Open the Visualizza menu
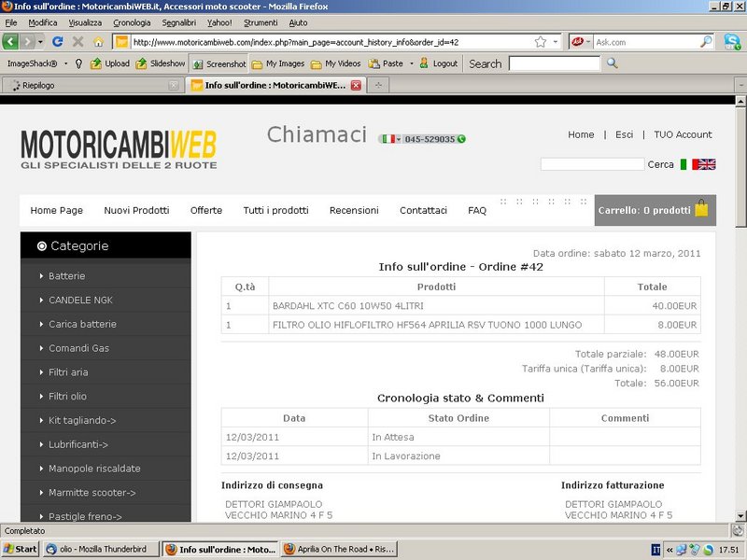Image resolution: width=747 pixels, height=560 pixels. click(x=85, y=22)
